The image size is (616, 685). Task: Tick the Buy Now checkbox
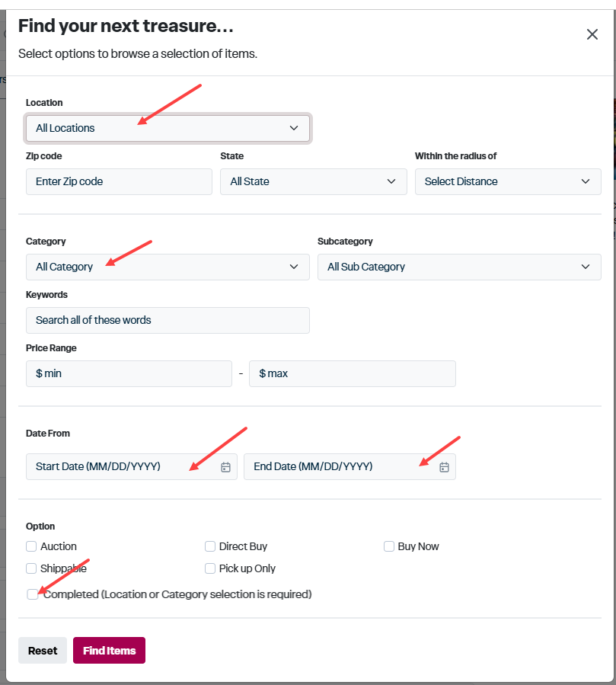pos(389,546)
